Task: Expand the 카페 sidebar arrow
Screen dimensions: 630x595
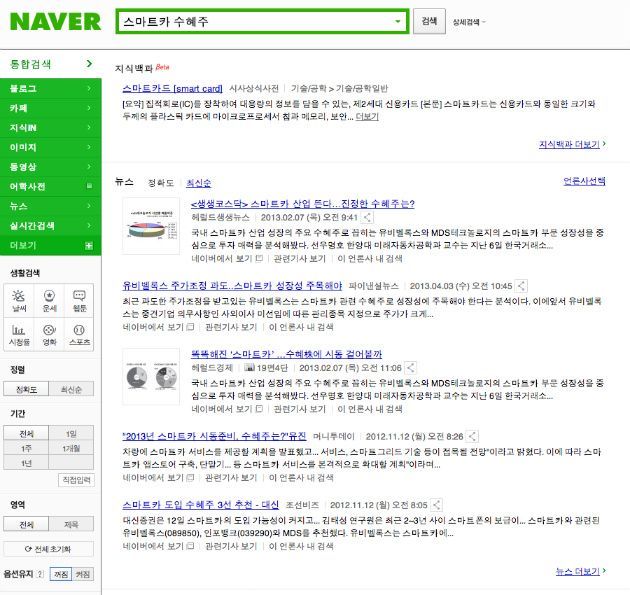Action: (x=89, y=108)
